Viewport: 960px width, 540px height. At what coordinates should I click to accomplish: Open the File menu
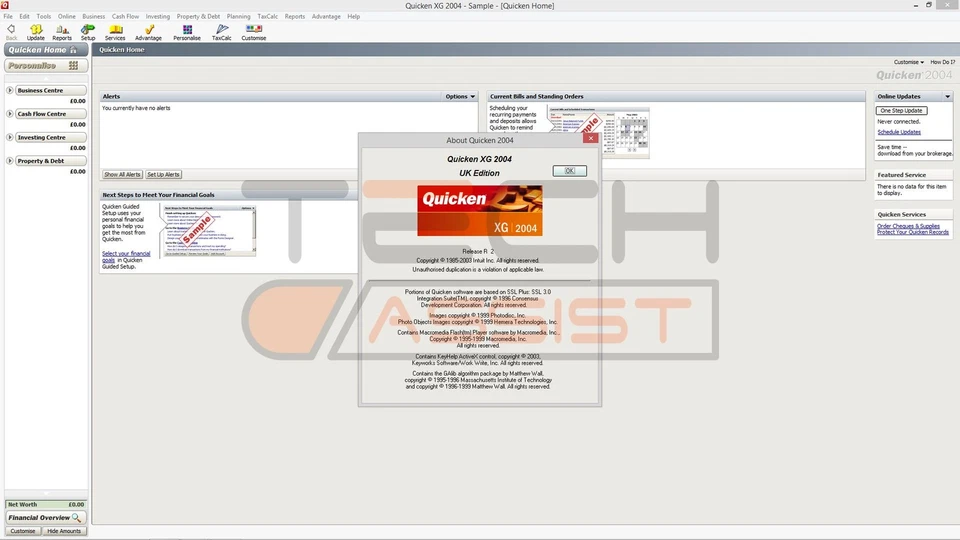(x=8, y=17)
